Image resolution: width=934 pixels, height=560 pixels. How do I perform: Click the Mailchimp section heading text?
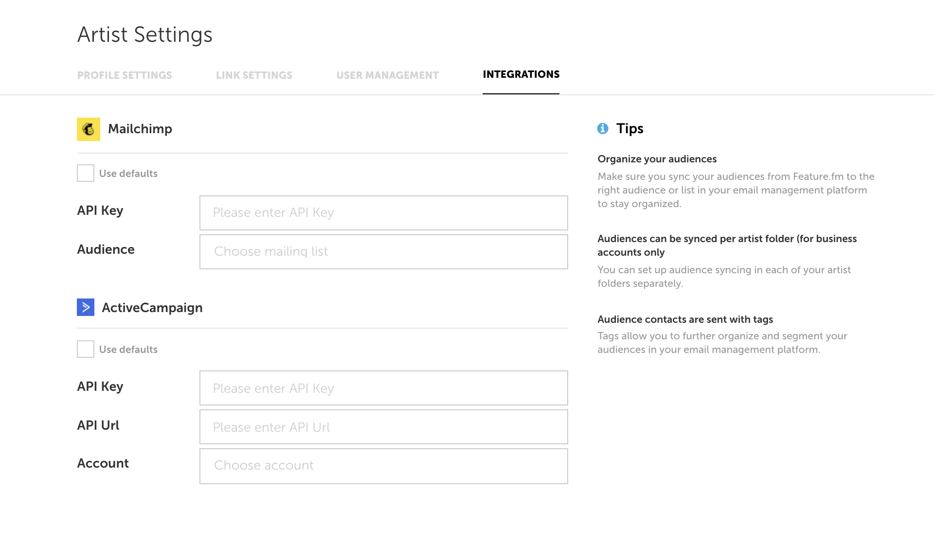point(140,129)
